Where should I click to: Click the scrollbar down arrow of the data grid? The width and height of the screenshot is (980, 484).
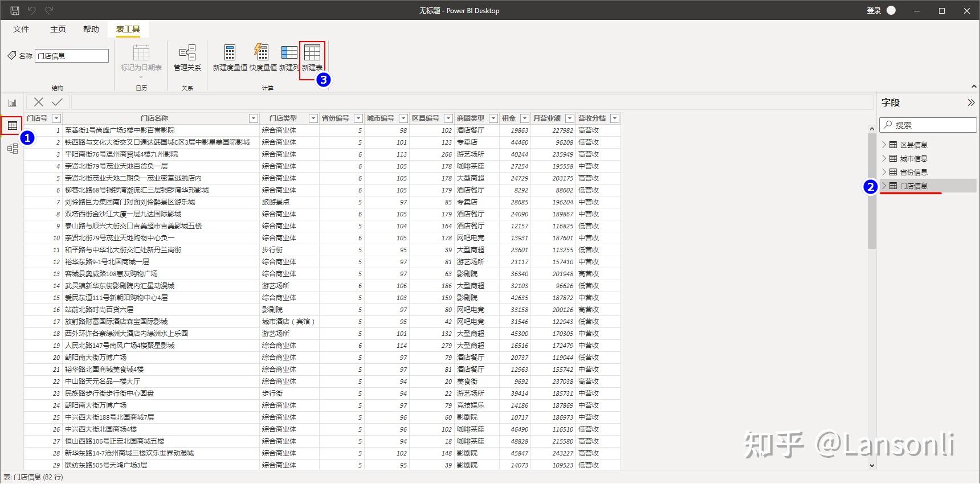pyautogui.click(x=872, y=465)
